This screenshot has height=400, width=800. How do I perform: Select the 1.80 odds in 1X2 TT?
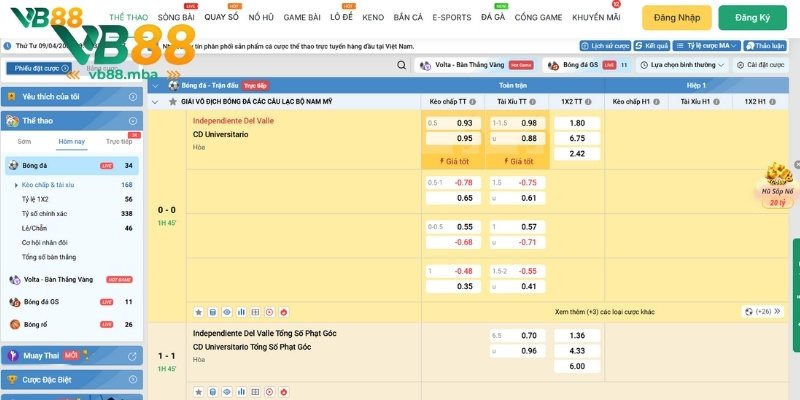coord(577,123)
